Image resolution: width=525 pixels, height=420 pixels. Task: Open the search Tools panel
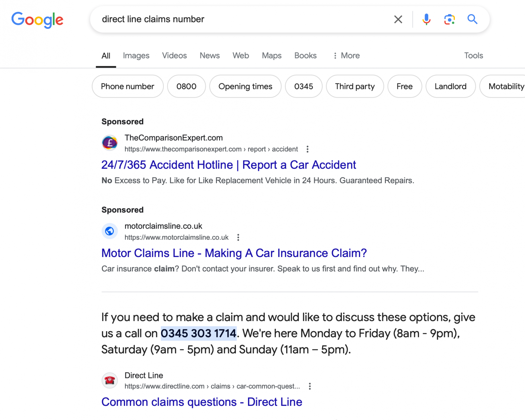coord(473,56)
